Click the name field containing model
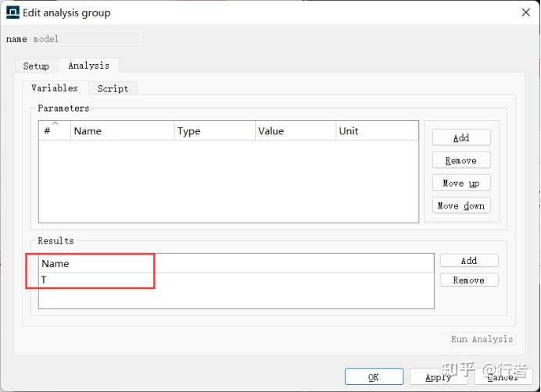 tap(86, 38)
